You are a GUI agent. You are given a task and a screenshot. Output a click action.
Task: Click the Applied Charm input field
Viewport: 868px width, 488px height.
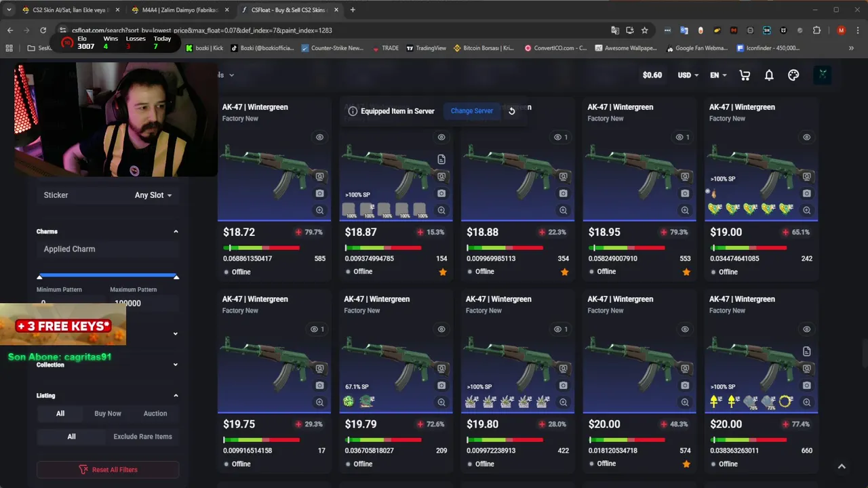click(108, 249)
